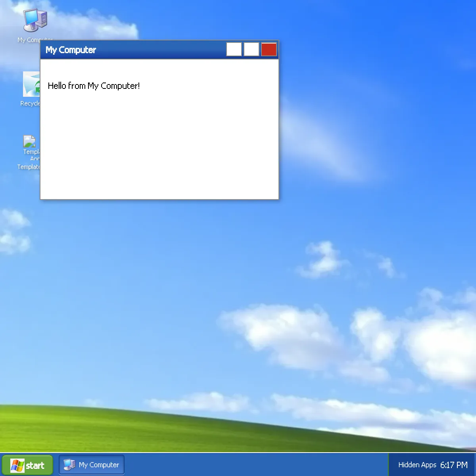
Task: Click the My Computer window title bar
Action: coord(151,50)
